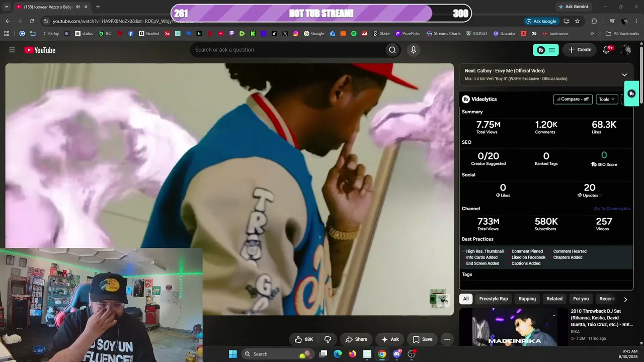The width and height of the screenshot is (644, 362).
Task: Click the Share button
Action: tap(356, 339)
